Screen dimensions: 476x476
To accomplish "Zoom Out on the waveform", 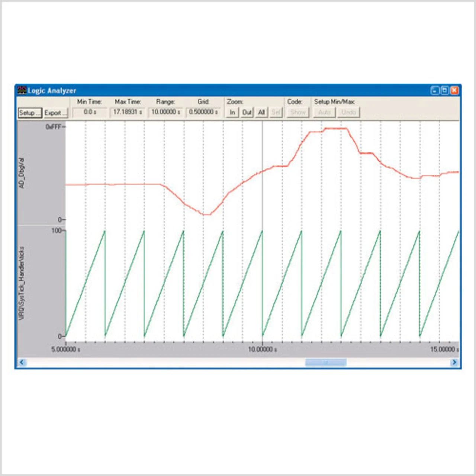I will pyautogui.click(x=247, y=112).
